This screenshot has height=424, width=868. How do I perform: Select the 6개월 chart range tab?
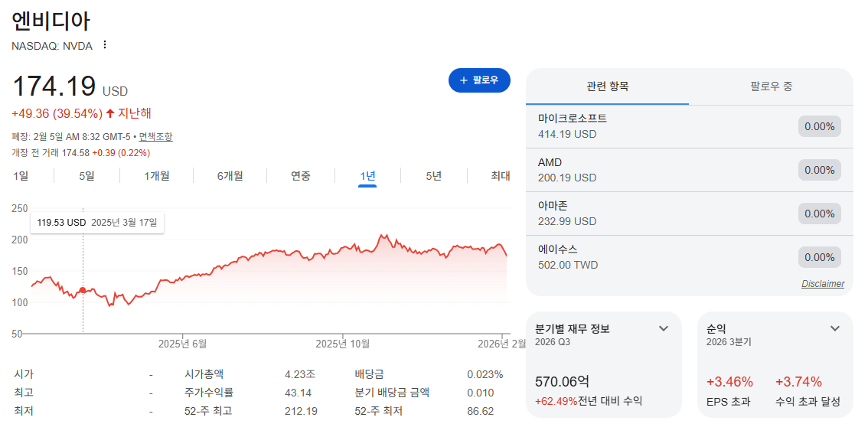(230, 176)
